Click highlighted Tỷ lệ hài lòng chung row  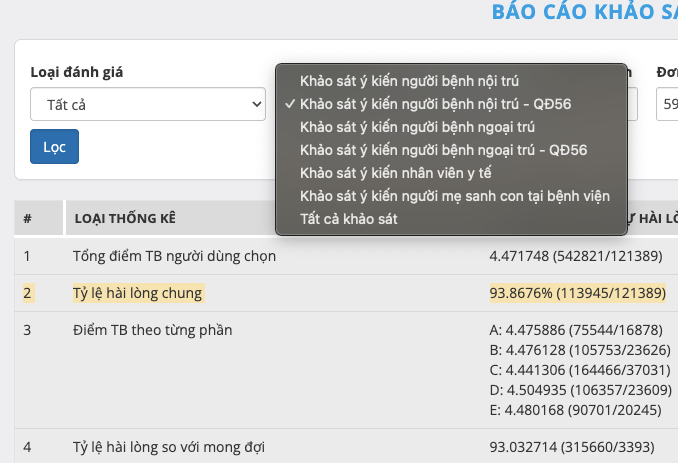(138, 293)
